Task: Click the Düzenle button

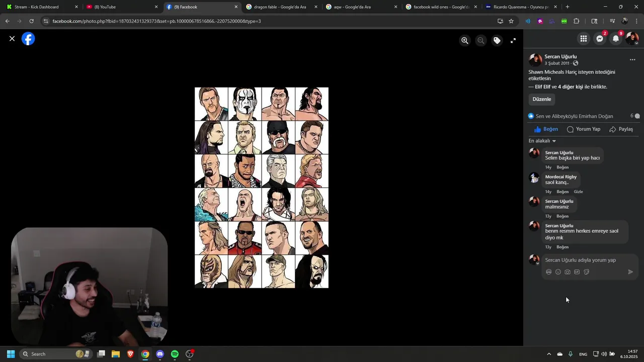Action: [542, 99]
